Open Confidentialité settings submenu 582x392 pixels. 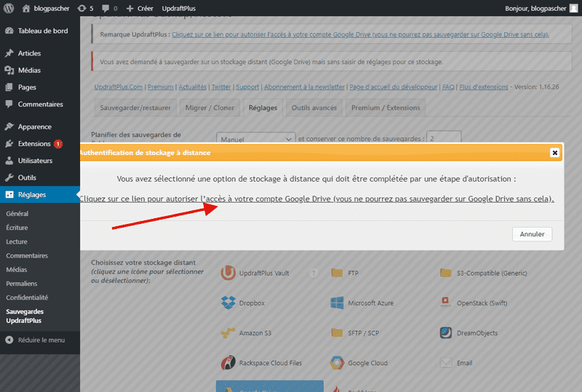[27, 297]
